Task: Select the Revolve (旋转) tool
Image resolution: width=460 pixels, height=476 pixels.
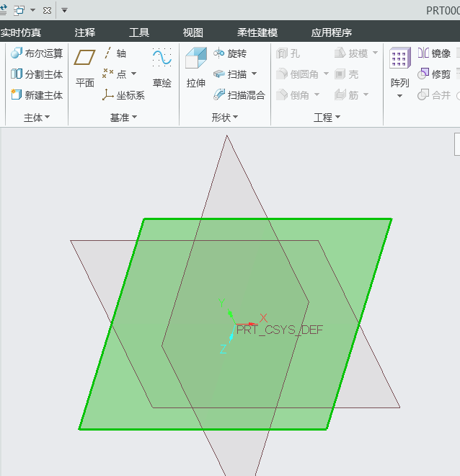Action: 230,53
